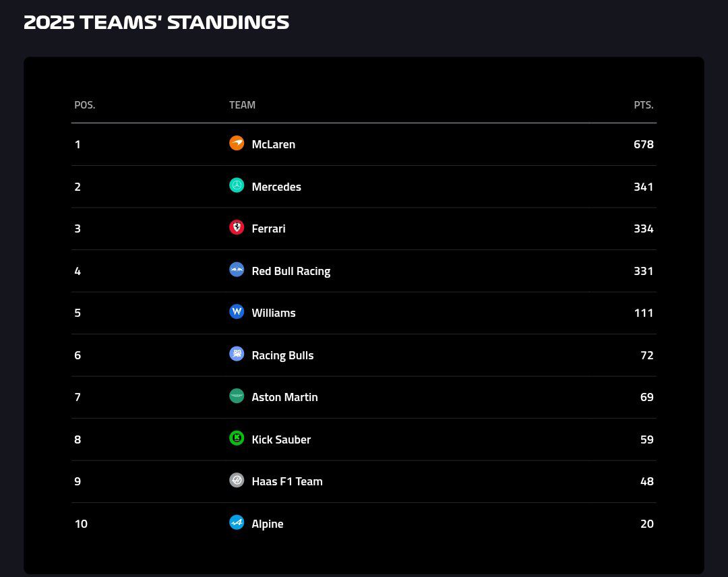The image size is (728, 577).
Task: Open the McLaren team link
Action: coord(273,144)
